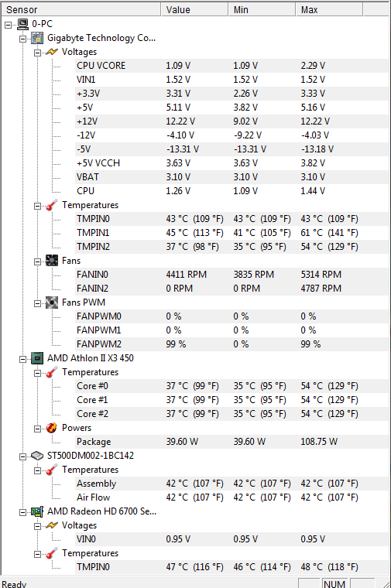Screen dimensions: 391x588
Task: Click the Fans PWM category icon
Action: tap(52, 303)
